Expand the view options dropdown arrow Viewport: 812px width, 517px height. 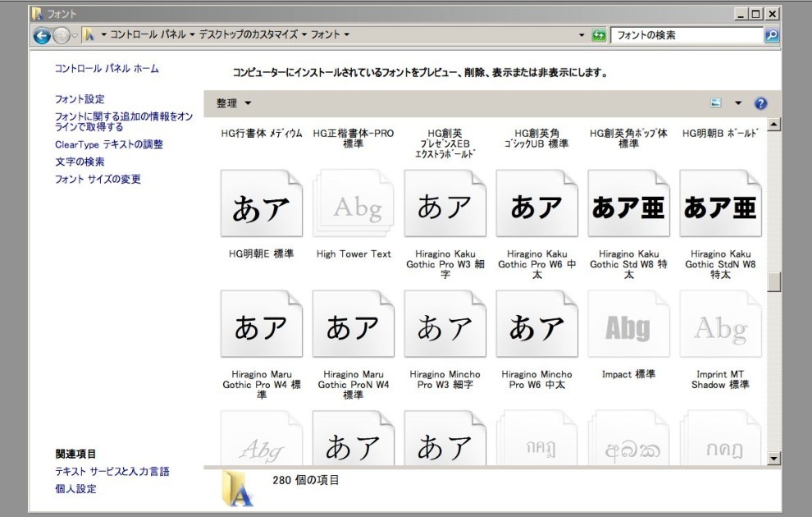(737, 103)
